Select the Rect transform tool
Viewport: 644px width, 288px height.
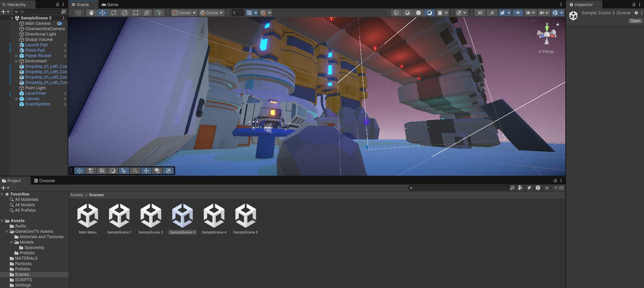[x=136, y=13]
